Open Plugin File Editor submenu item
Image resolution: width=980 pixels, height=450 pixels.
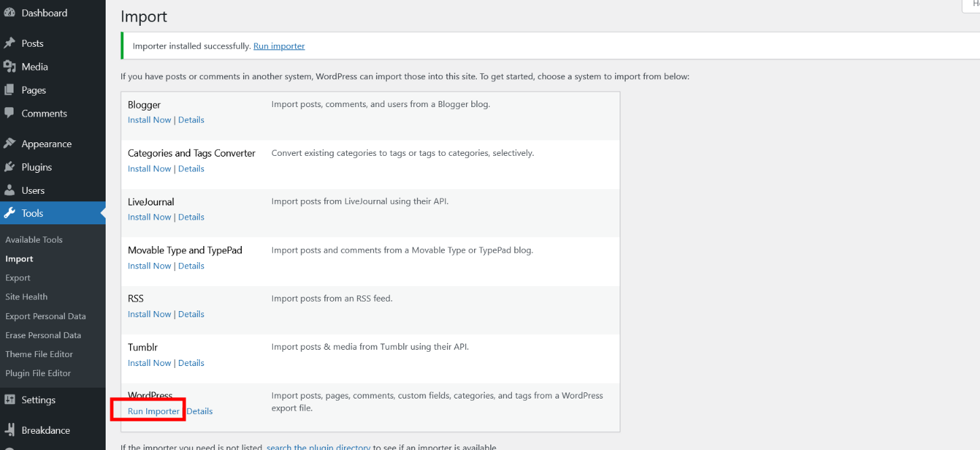[x=38, y=373]
